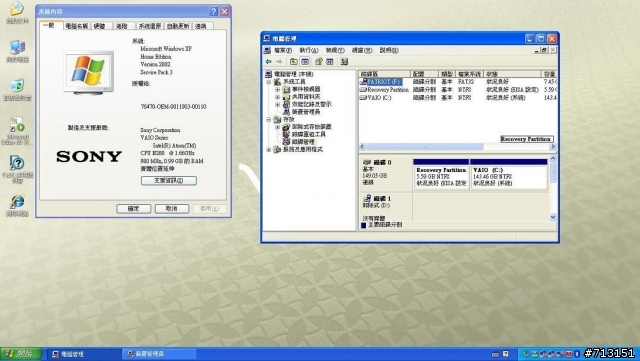Screen dimensions: 640x361
Task: Click the Back arrow in Computer Management toolbar
Action: tap(269, 62)
